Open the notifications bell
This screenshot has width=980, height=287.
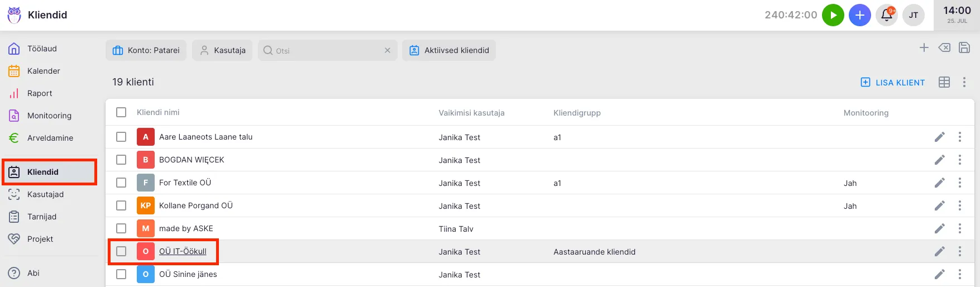(x=886, y=15)
